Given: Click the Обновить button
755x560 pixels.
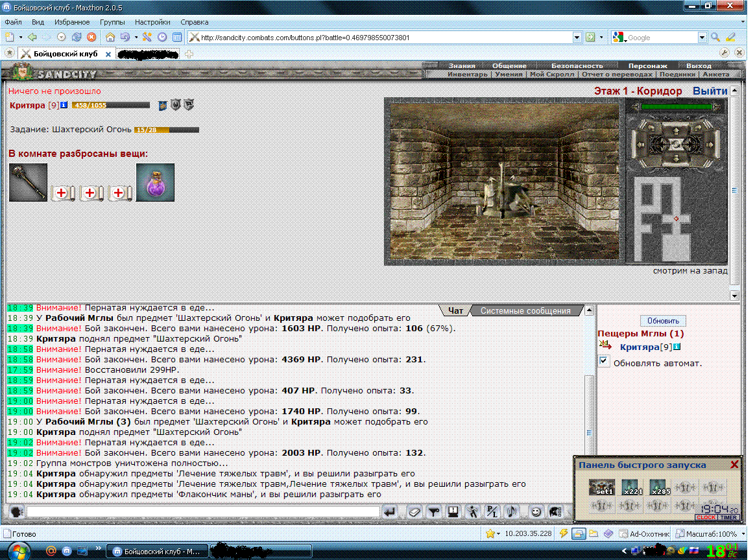Looking at the screenshot, I should 663,321.
